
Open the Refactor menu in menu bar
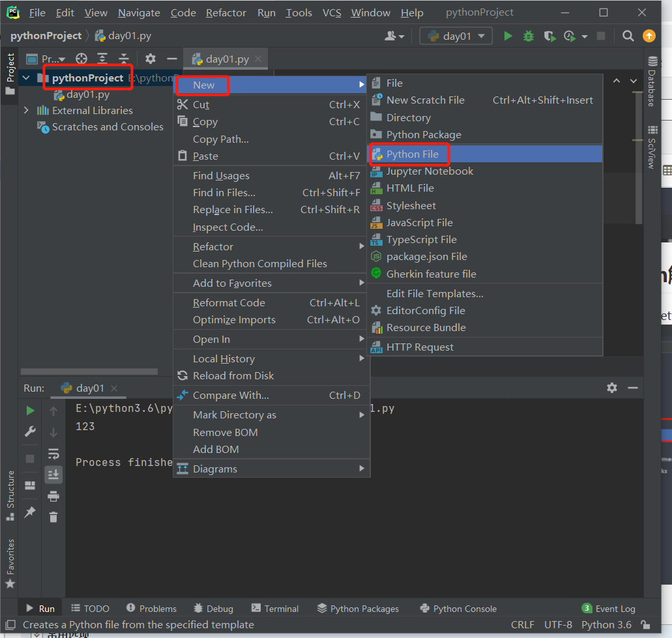point(226,13)
